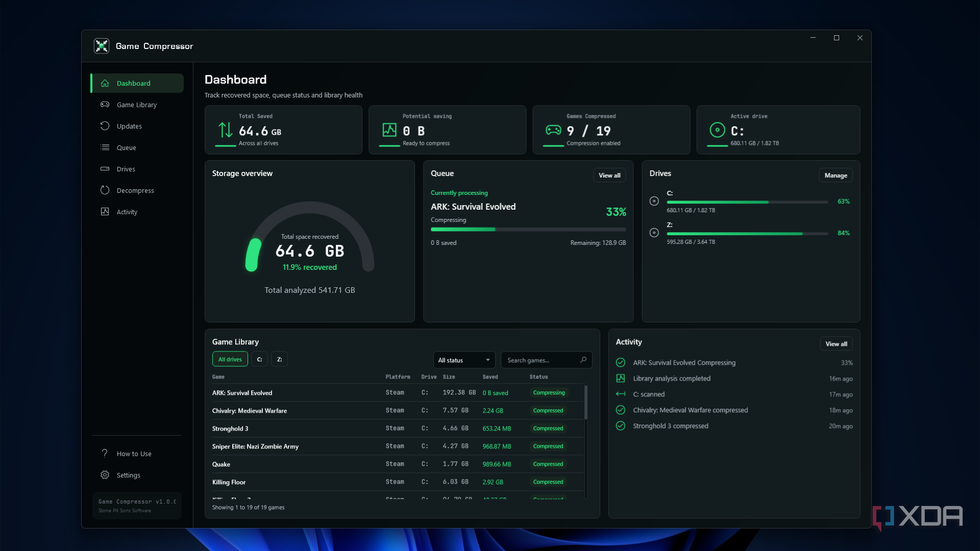
Task: Click the Search games input field
Action: pyautogui.click(x=546, y=360)
